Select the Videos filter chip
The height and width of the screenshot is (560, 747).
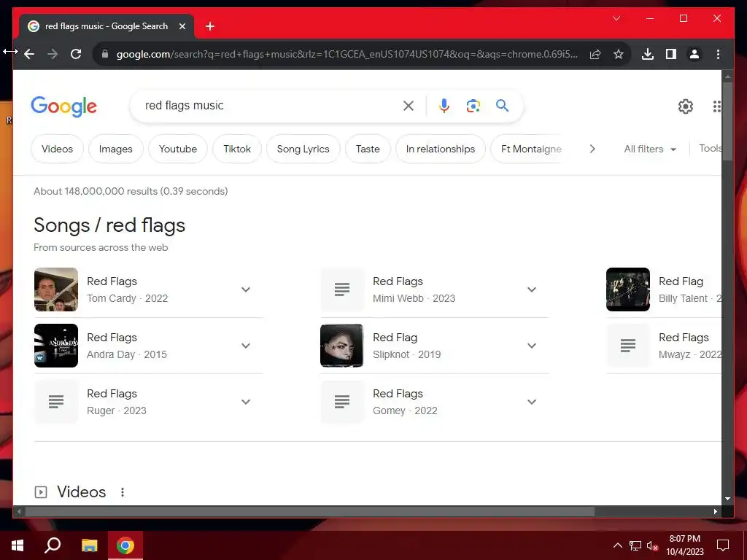[57, 149]
